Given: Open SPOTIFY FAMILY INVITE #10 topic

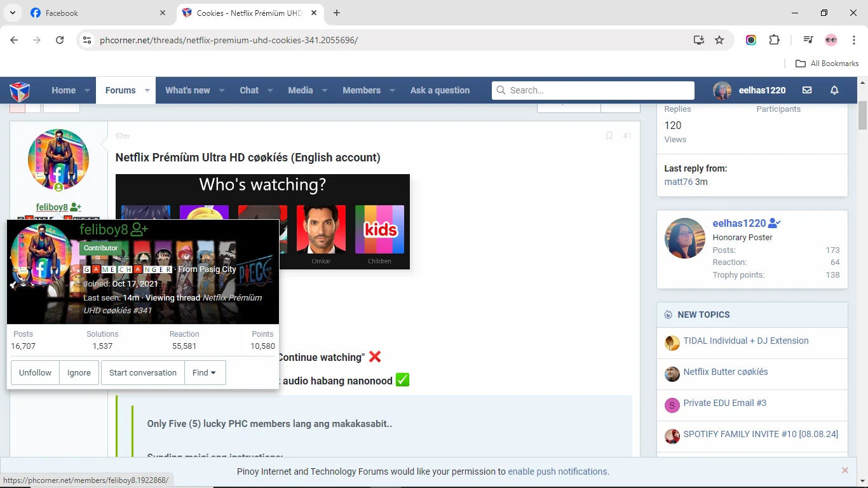Looking at the screenshot, I should tap(761, 434).
